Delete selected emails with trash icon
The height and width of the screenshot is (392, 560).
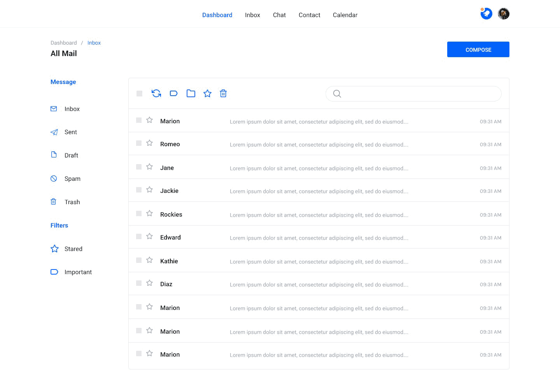coord(223,93)
